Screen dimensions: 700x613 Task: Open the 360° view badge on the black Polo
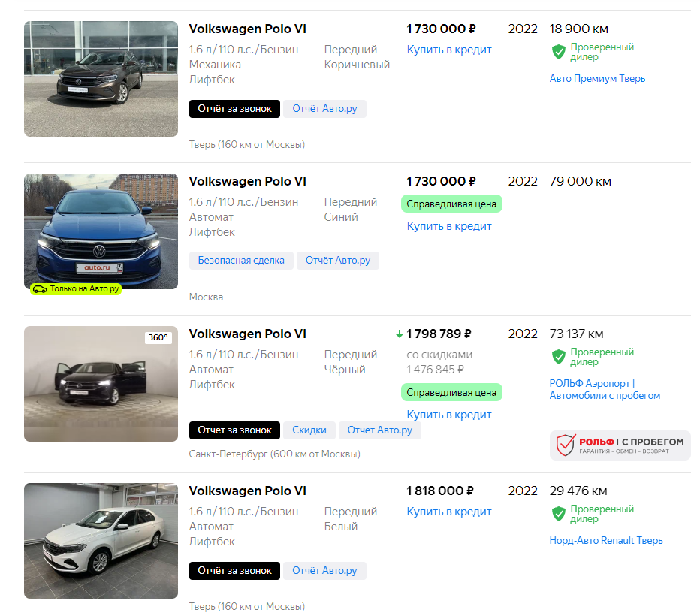[x=158, y=338]
